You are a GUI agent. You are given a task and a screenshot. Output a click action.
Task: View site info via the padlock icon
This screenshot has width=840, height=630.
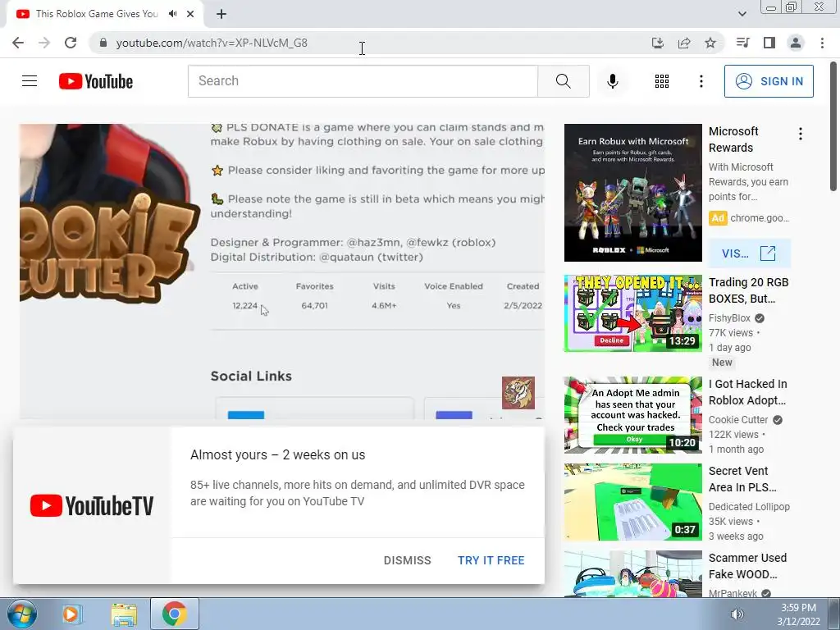tap(103, 43)
